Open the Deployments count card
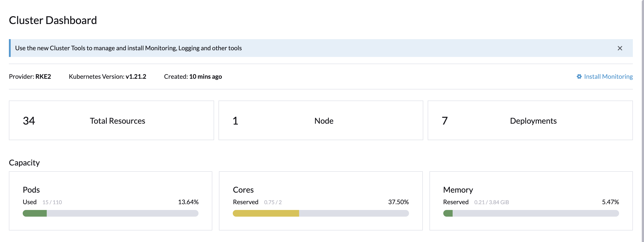Screen dimensions: 644x242 pos(530,121)
